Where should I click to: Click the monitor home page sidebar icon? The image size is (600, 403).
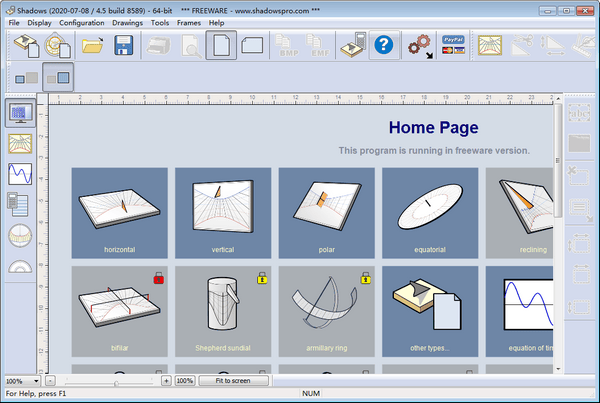coord(20,113)
